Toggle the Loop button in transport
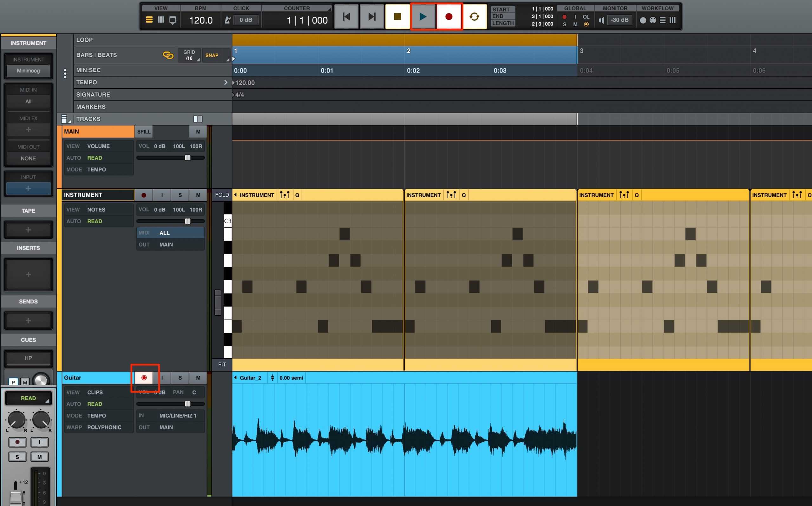Image resolution: width=812 pixels, height=506 pixels. tap(474, 16)
